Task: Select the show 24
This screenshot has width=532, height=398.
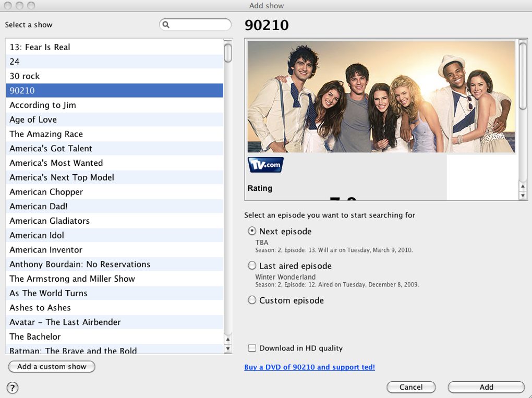Action: (115, 62)
